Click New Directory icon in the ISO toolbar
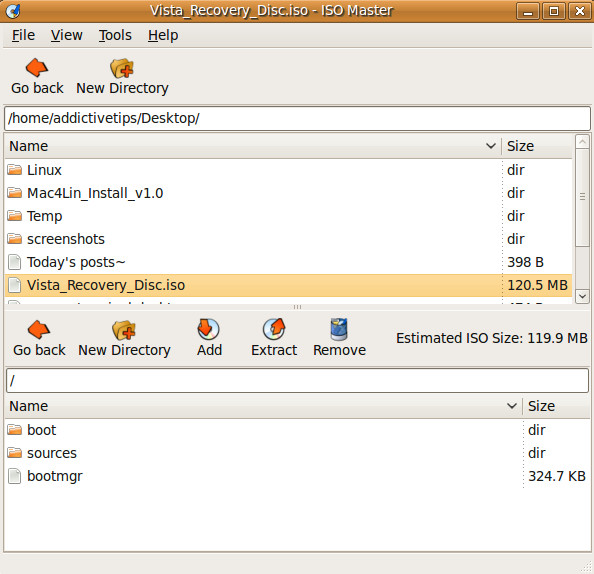Image resolution: width=594 pixels, height=574 pixels. point(124,330)
